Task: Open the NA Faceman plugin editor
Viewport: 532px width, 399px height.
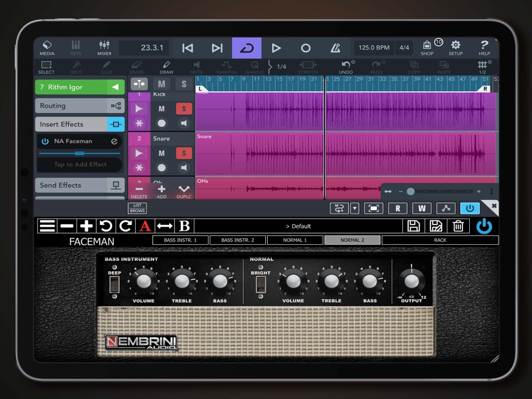Action: pyautogui.click(x=114, y=141)
